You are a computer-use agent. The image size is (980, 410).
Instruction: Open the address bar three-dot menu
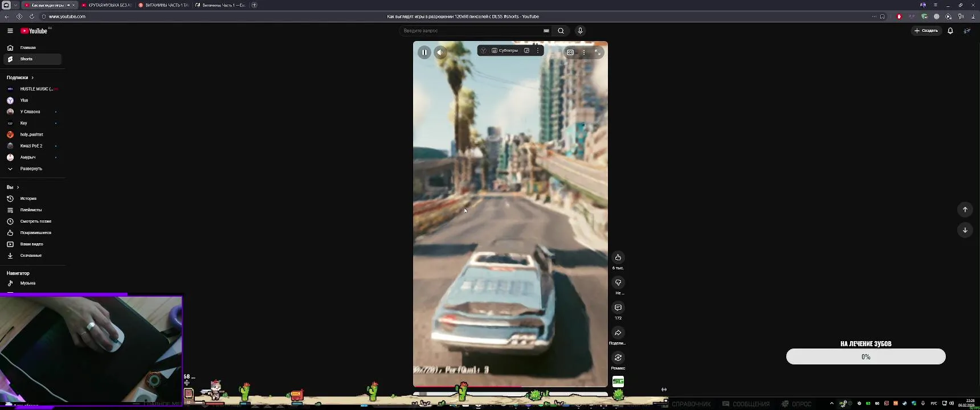click(874, 17)
